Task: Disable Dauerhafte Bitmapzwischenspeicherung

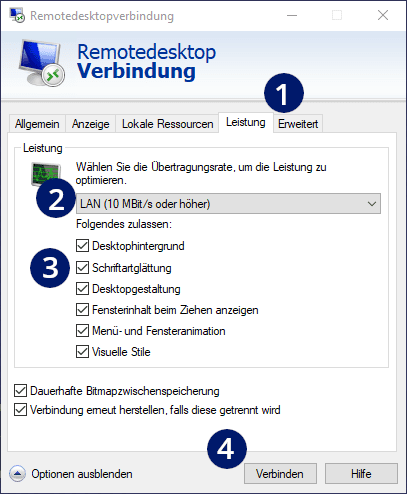Action: (20, 391)
